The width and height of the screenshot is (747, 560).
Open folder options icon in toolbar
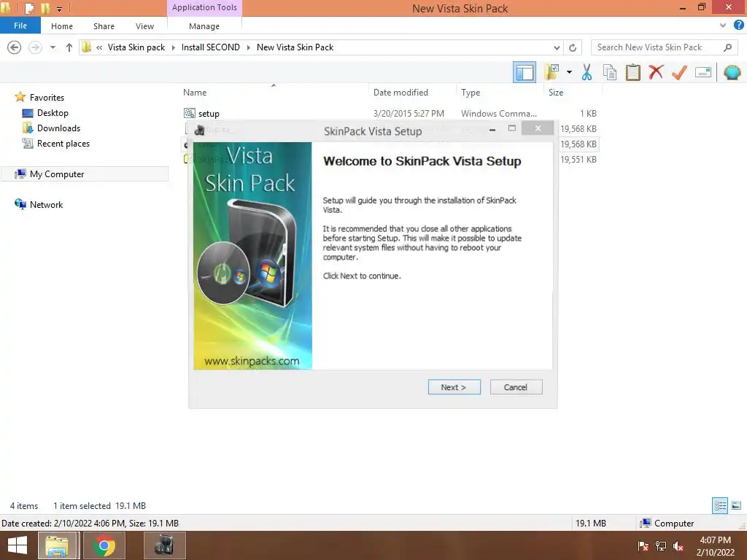click(552, 72)
